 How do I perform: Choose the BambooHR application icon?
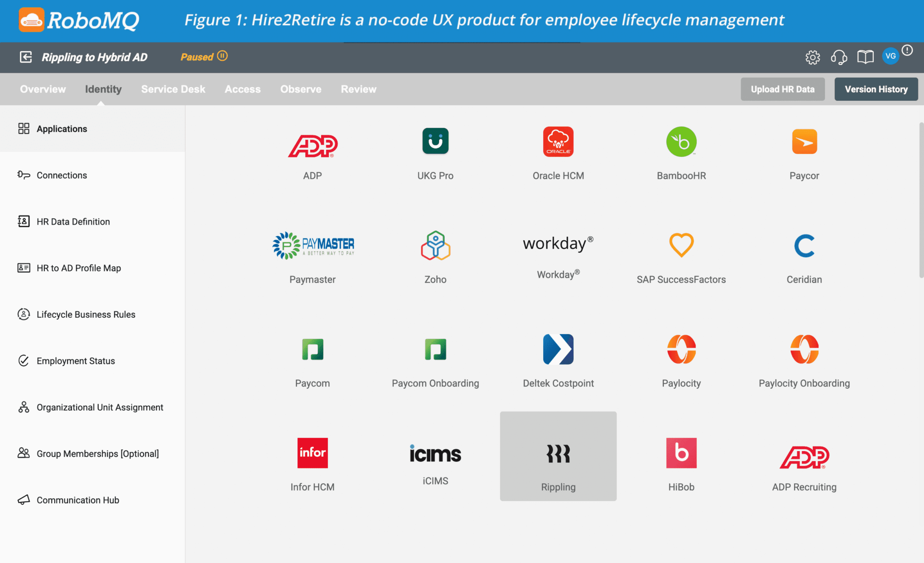pyautogui.click(x=681, y=142)
